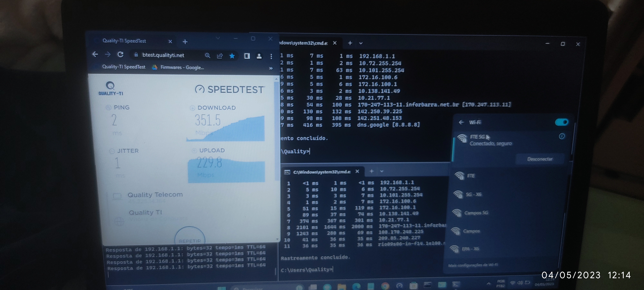The height and width of the screenshot is (290, 644).
Task: Click the share page icon in address bar
Action: 220,56
